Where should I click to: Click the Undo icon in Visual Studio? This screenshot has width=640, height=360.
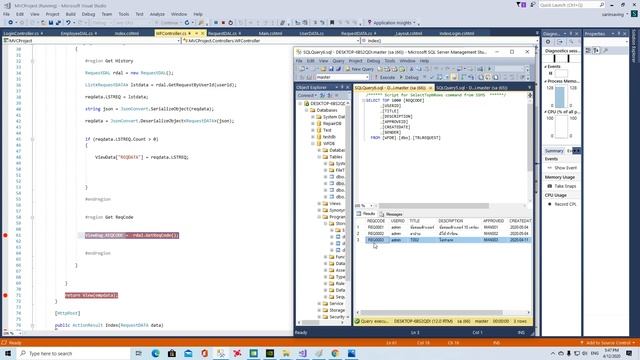68,23
